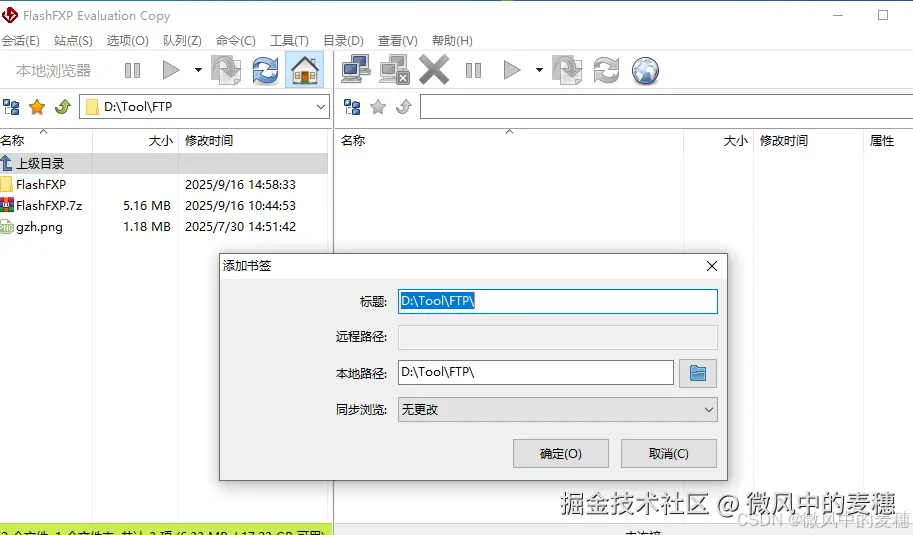Select the gzh.png file
Viewport: 913px width, 535px height.
point(164,226)
